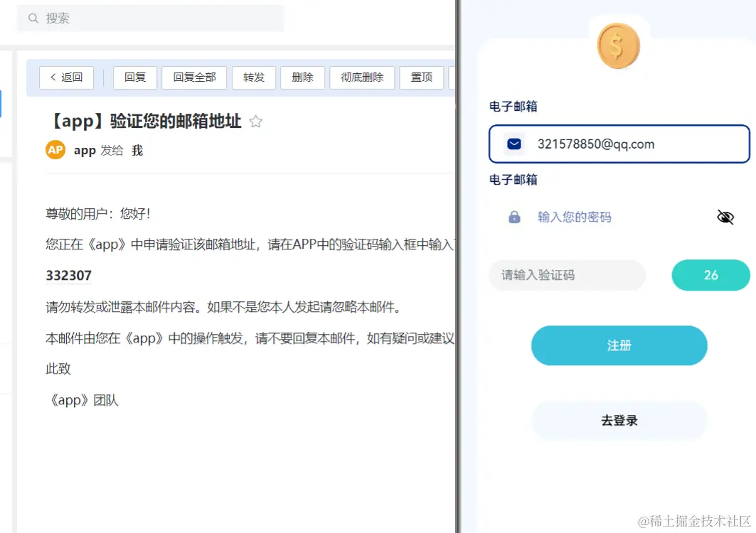Click the recipient 我
Viewport: 756px width, 533px height.
137,151
